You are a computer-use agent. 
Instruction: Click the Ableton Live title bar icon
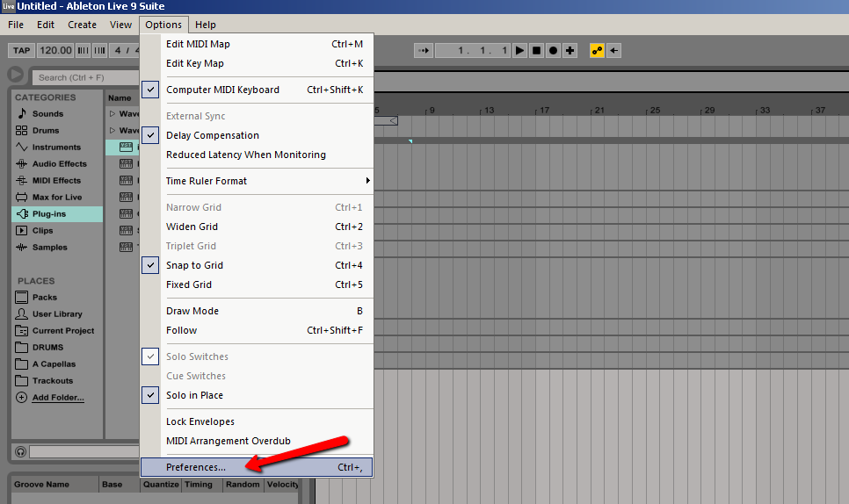pos(8,6)
